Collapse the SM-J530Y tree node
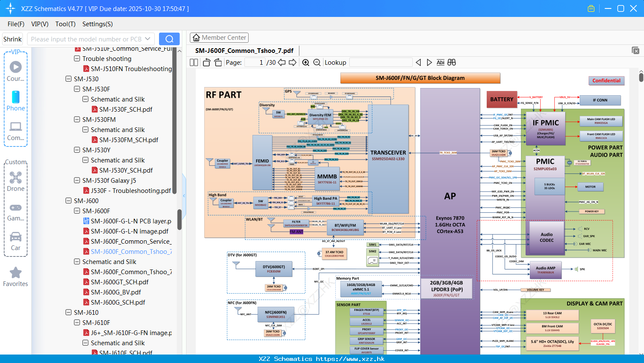 pos(77,150)
